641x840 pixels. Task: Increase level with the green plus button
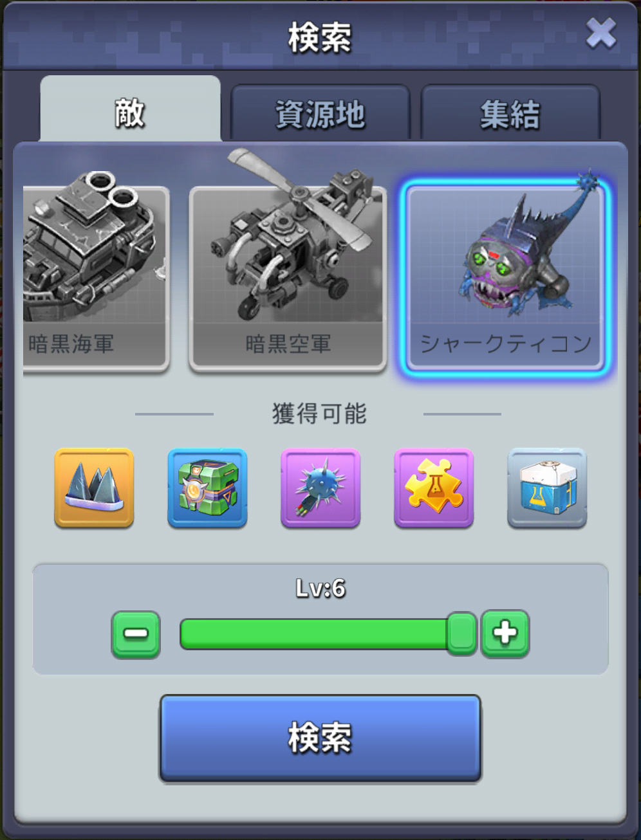click(505, 634)
